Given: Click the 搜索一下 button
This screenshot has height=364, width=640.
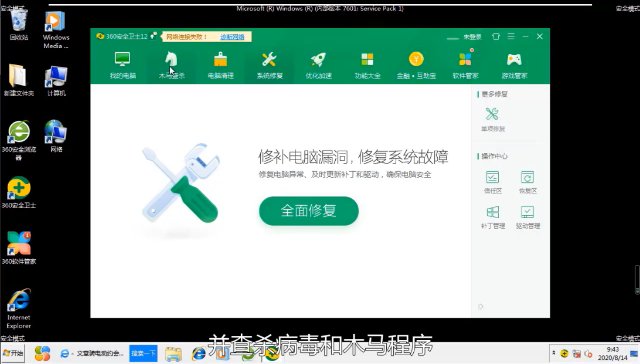Looking at the screenshot, I should [x=143, y=353].
